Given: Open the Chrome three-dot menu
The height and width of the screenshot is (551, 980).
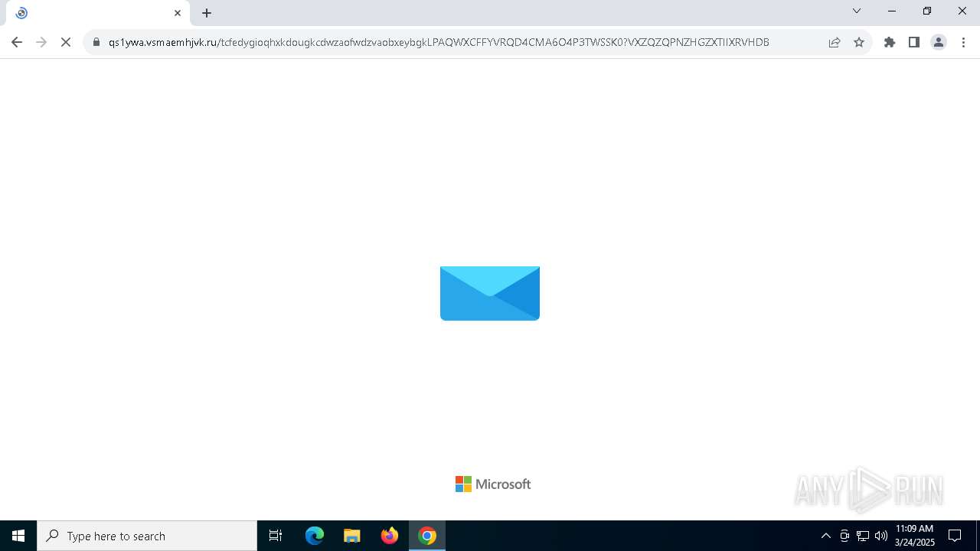Looking at the screenshot, I should point(963,42).
